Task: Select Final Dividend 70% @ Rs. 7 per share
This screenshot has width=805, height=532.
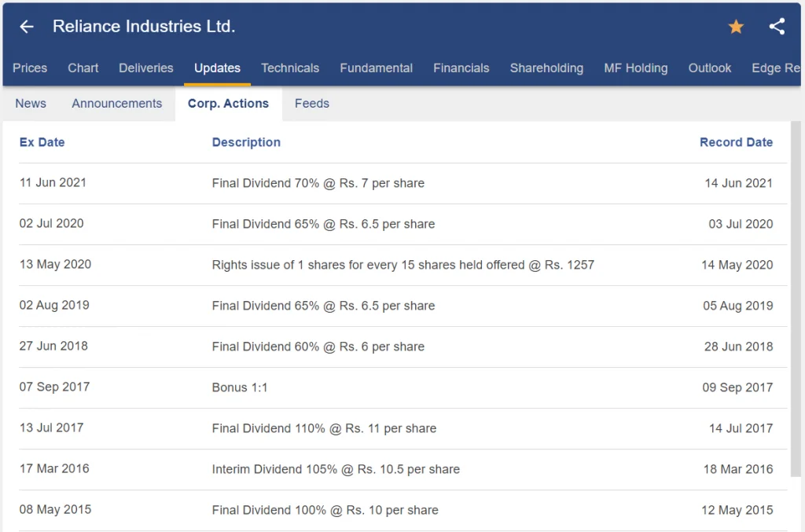Action: (x=318, y=183)
